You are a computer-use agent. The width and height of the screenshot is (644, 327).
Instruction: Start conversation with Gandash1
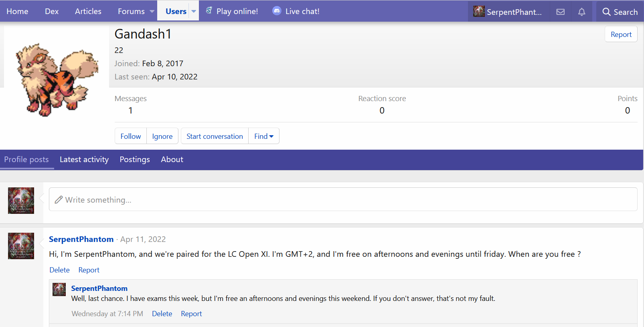215,136
